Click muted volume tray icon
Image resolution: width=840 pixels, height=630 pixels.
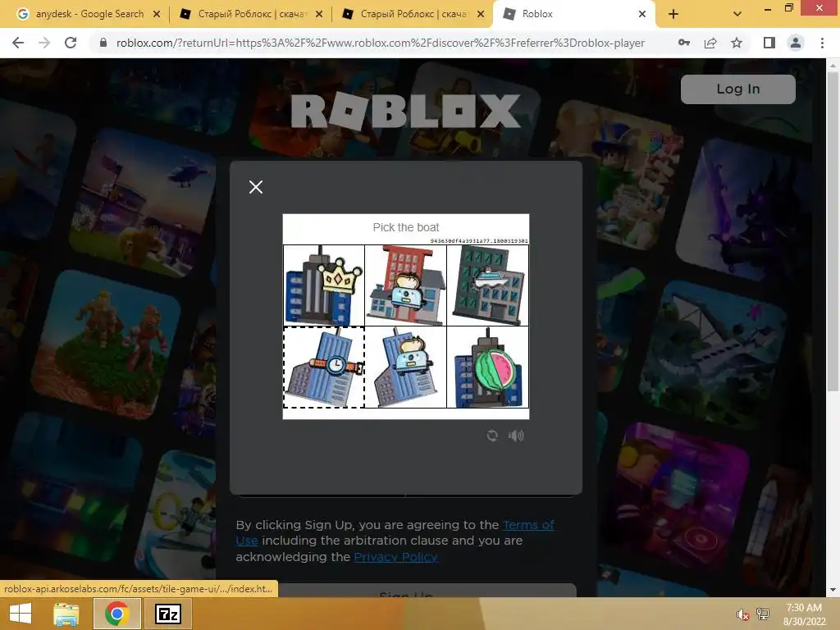[x=742, y=614]
